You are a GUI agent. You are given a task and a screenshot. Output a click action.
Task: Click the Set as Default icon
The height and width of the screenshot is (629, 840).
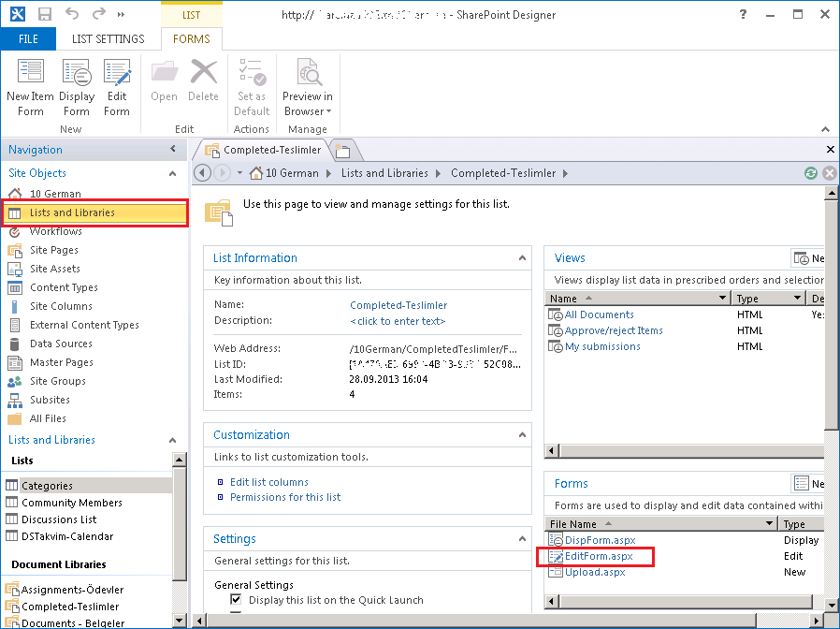(x=252, y=72)
